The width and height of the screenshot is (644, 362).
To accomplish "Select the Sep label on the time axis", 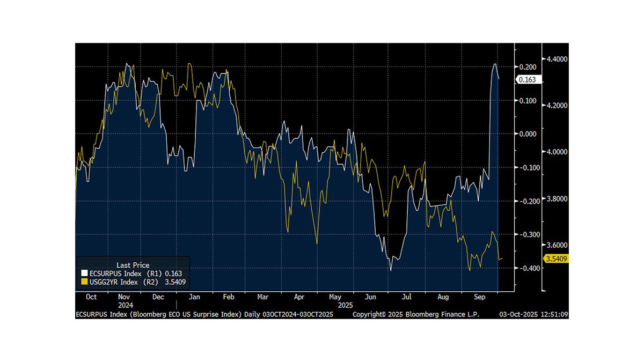I will [480, 297].
